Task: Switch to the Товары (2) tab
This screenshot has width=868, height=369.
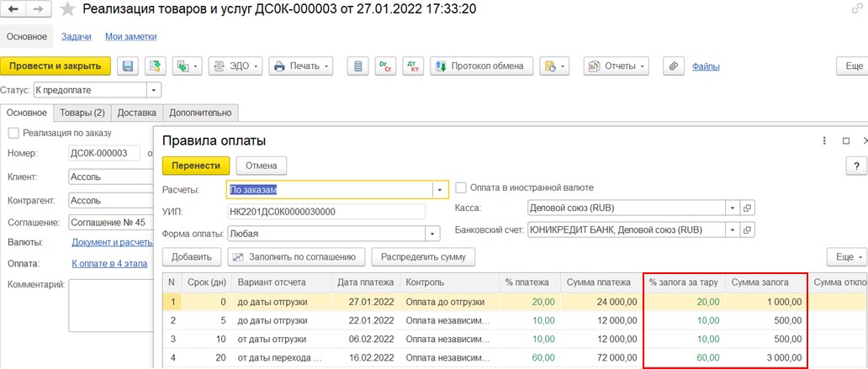Action: (x=82, y=113)
